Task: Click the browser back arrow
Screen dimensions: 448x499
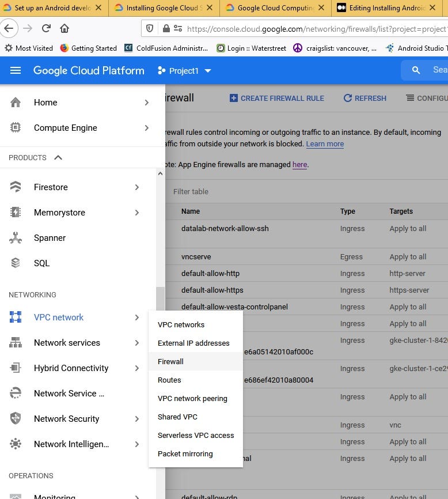Action: [9, 29]
